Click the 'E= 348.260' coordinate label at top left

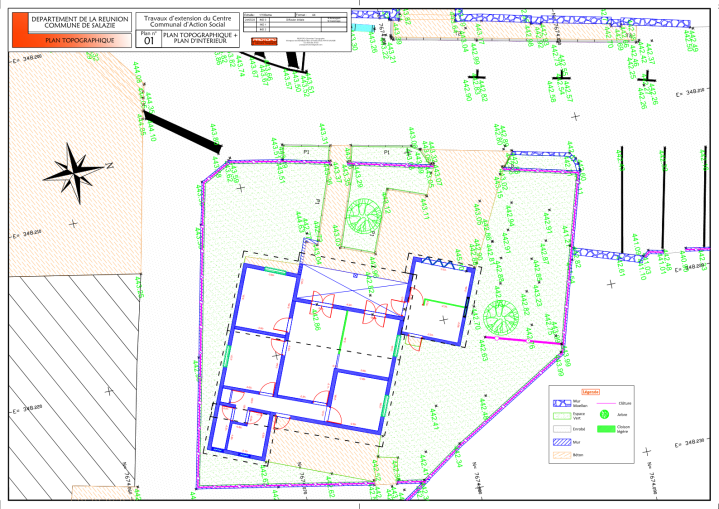pyautogui.click(x=27, y=58)
